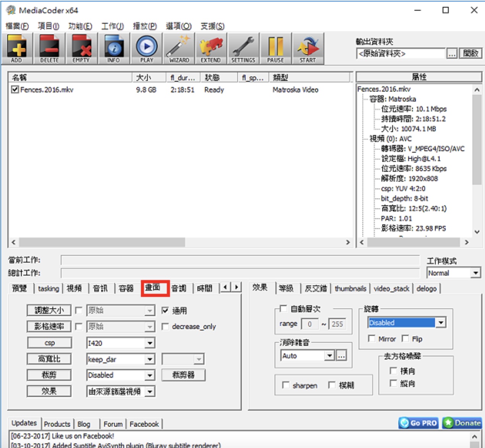
Task: Switch to the 反交錯 tab
Action: (x=316, y=288)
